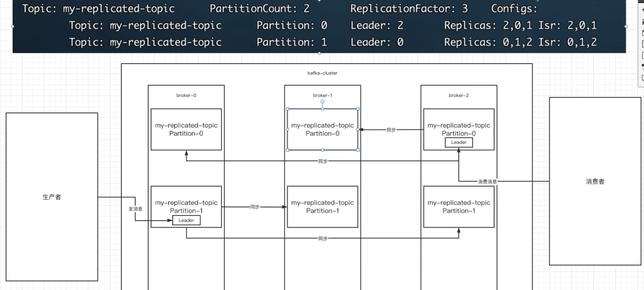Click 同步 label on arrow toward broker-0 Partition-0
Image resolution: width=644 pixels, height=290 pixels.
tap(322, 161)
